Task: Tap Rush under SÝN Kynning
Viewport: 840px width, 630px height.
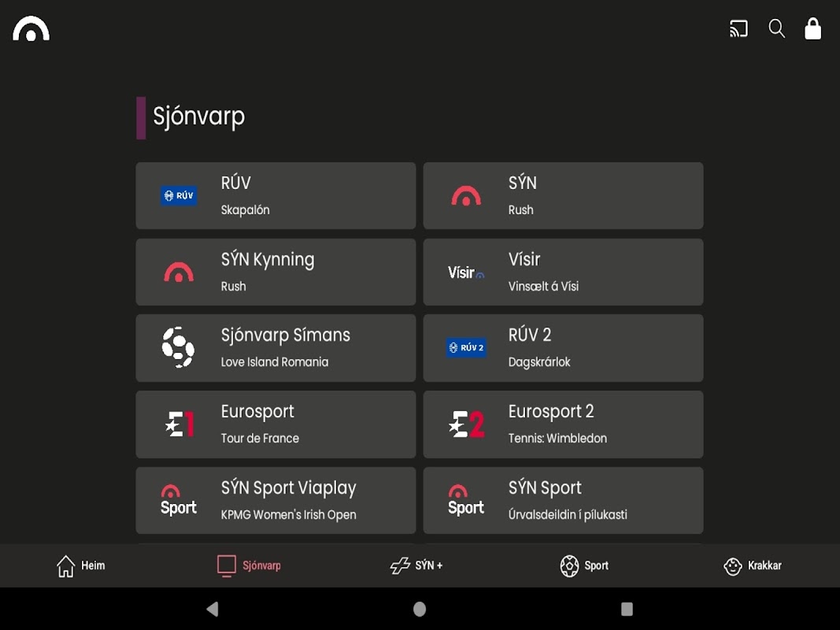Action: (234, 286)
